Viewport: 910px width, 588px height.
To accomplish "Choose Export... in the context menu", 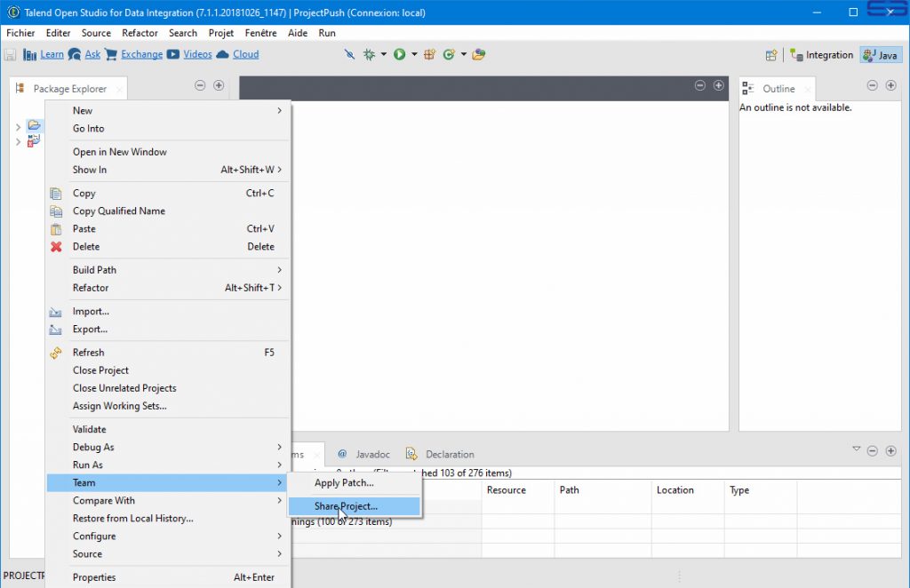I will [168, 330].
